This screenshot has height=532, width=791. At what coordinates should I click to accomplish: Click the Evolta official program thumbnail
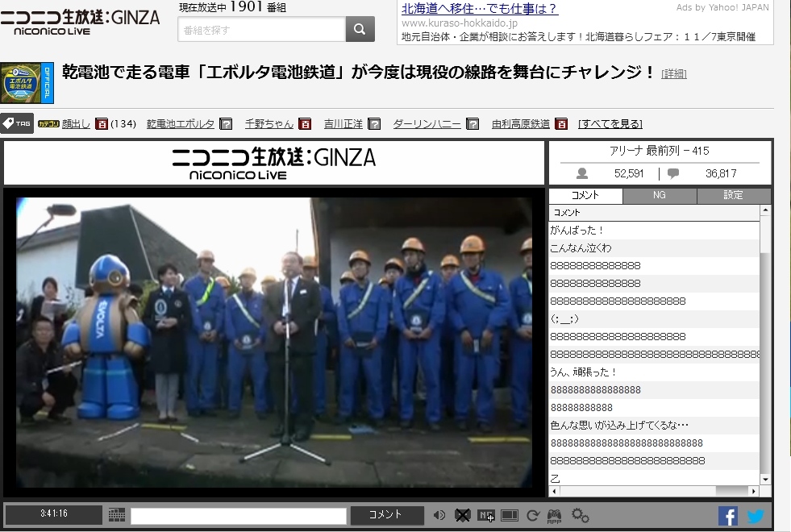[27, 83]
